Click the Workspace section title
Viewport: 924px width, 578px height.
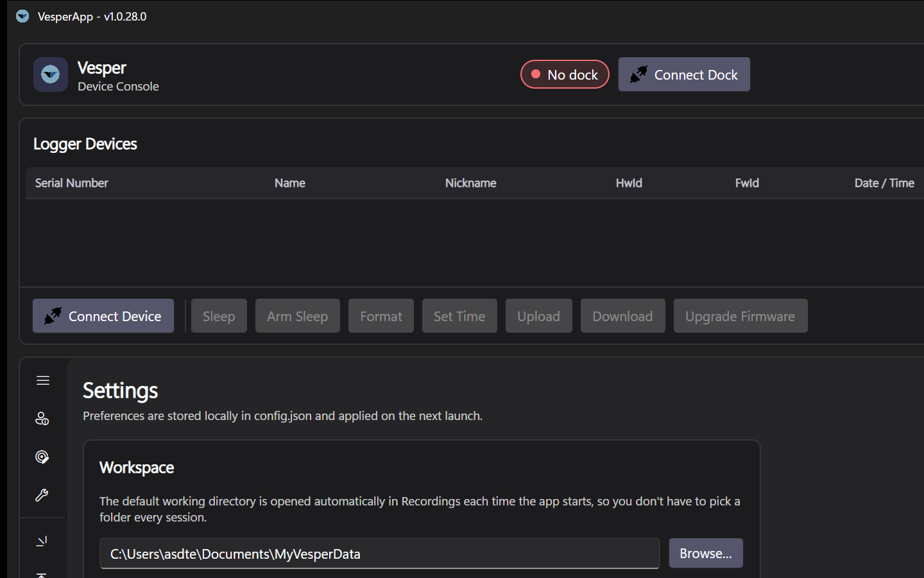137,468
